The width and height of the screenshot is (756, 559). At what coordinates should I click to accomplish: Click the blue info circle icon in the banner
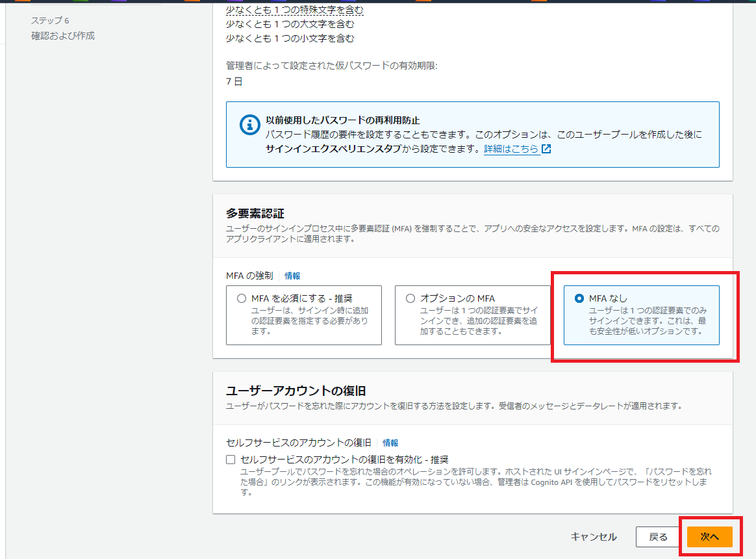(249, 126)
